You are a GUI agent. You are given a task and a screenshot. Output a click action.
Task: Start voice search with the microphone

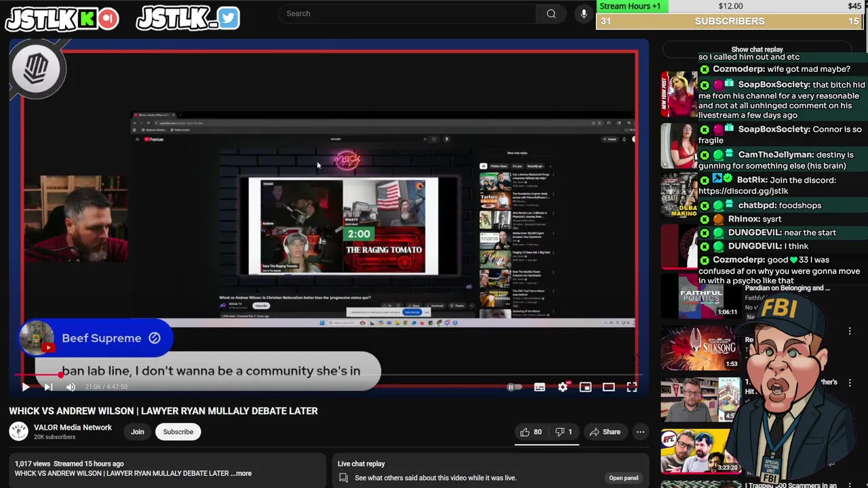click(584, 14)
